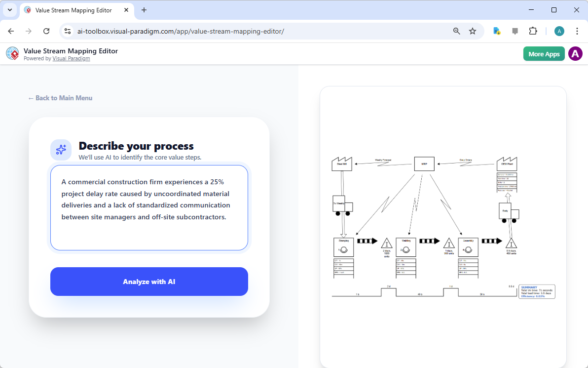Click the purple user avatar icon
This screenshot has width=588, height=368.
575,54
